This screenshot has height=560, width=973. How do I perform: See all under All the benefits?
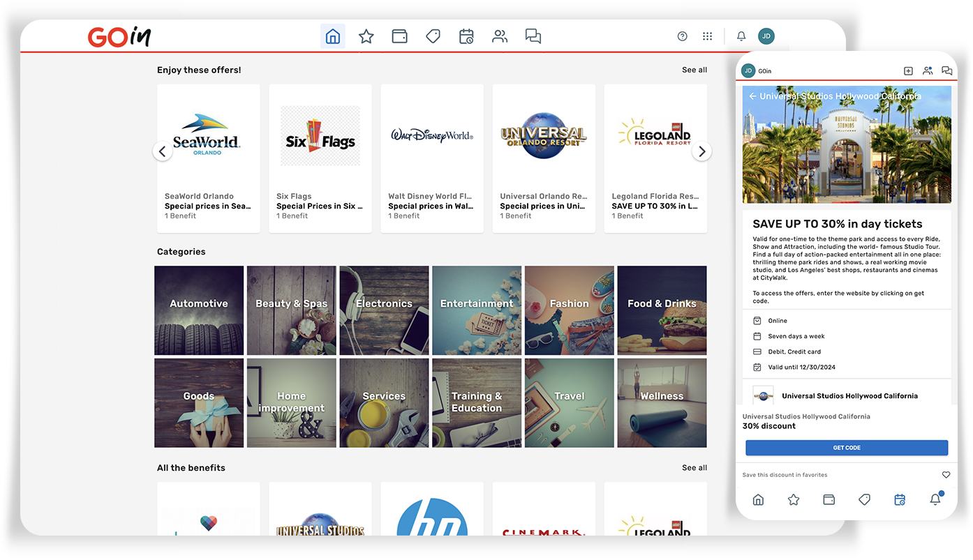pos(695,468)
